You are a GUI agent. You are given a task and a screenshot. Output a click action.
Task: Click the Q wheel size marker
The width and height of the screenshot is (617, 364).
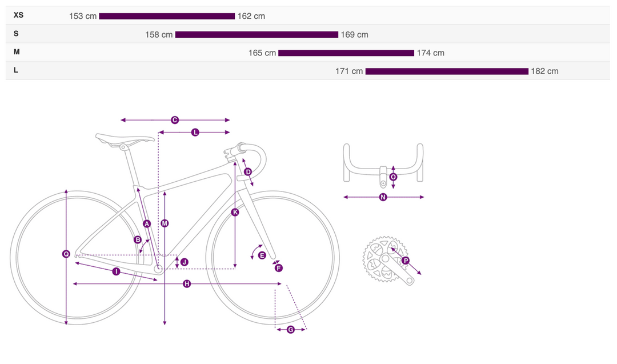click(x=66, y=254)
